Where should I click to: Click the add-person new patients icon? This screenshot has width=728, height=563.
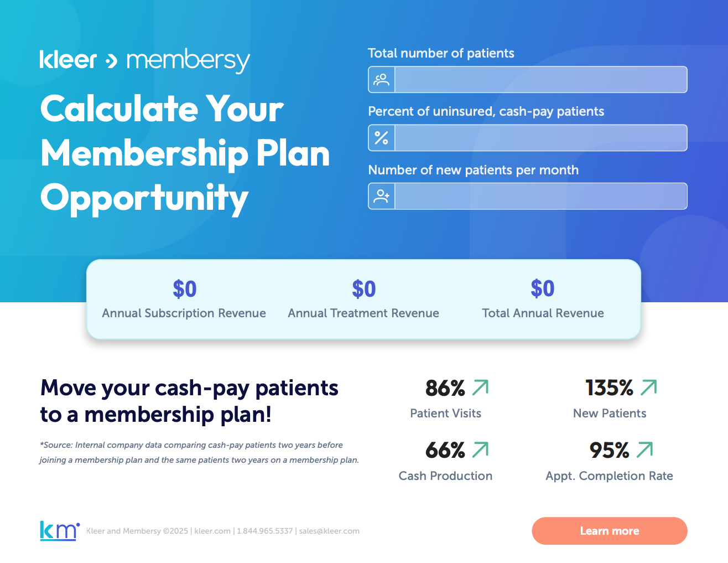(381, 196)
